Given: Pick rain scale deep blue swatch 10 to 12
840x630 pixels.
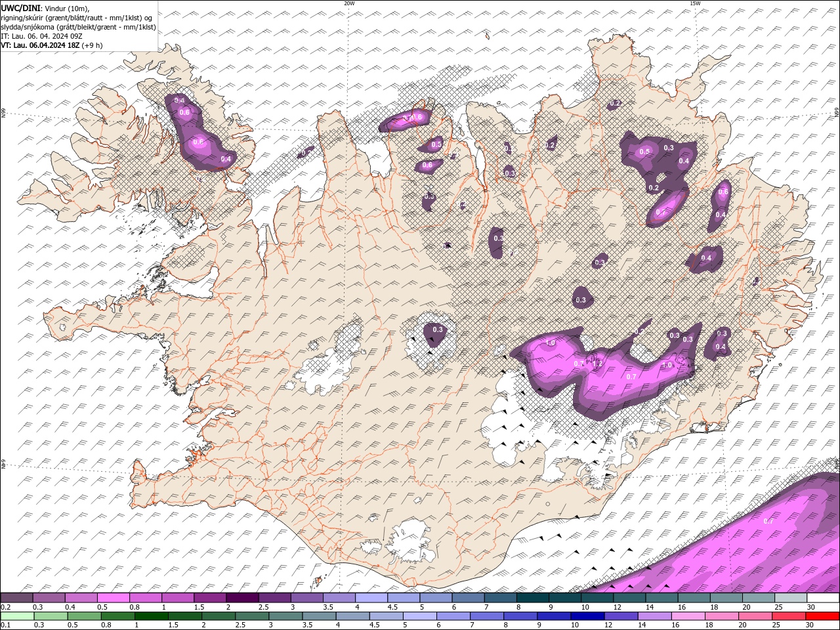Looking at the screenshot, I should pos(587,616).
